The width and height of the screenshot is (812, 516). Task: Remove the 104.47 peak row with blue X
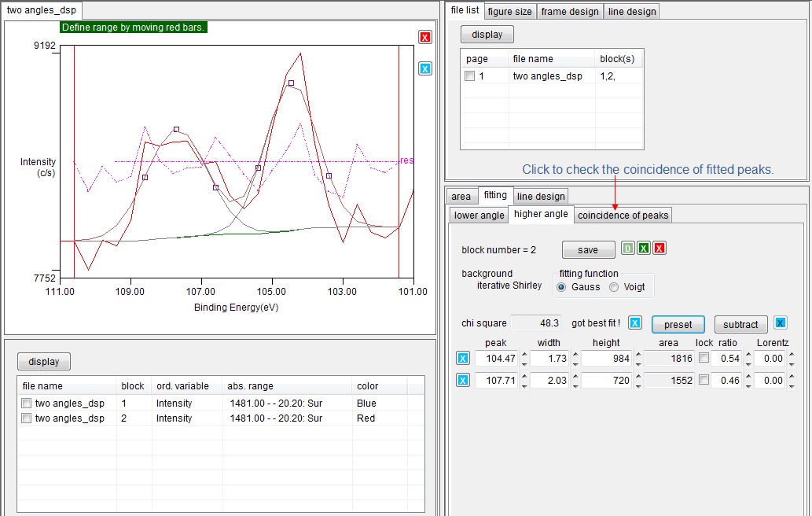coord(463,359)
